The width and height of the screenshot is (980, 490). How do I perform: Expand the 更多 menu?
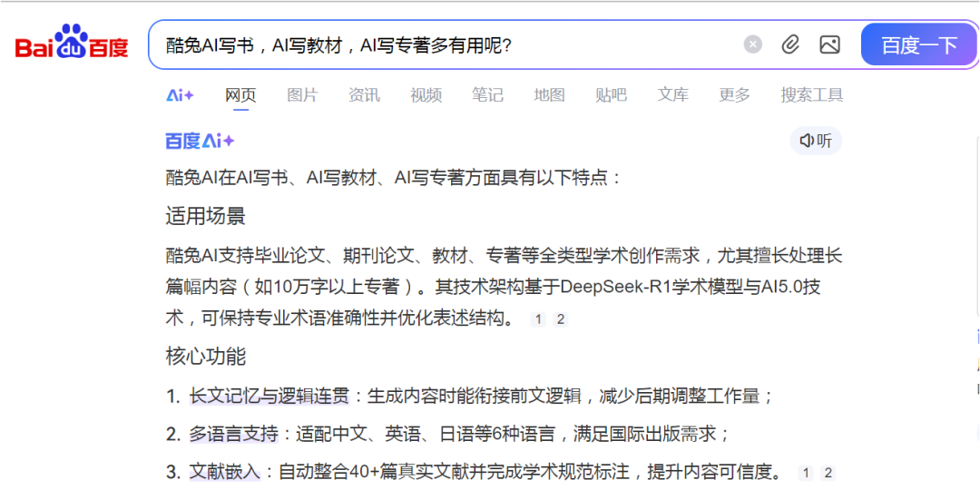(734, 95)
